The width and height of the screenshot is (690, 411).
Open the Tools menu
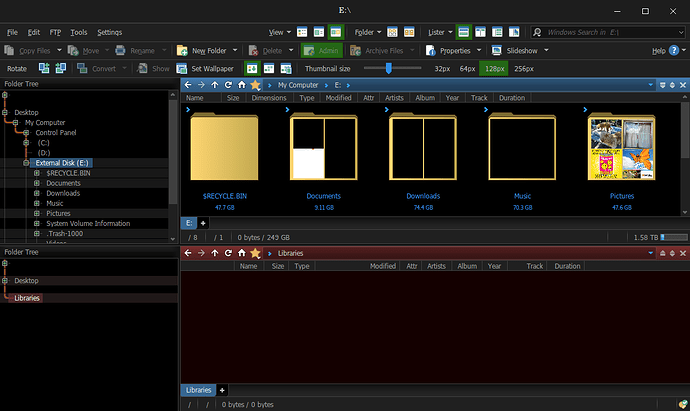point(79,32)
